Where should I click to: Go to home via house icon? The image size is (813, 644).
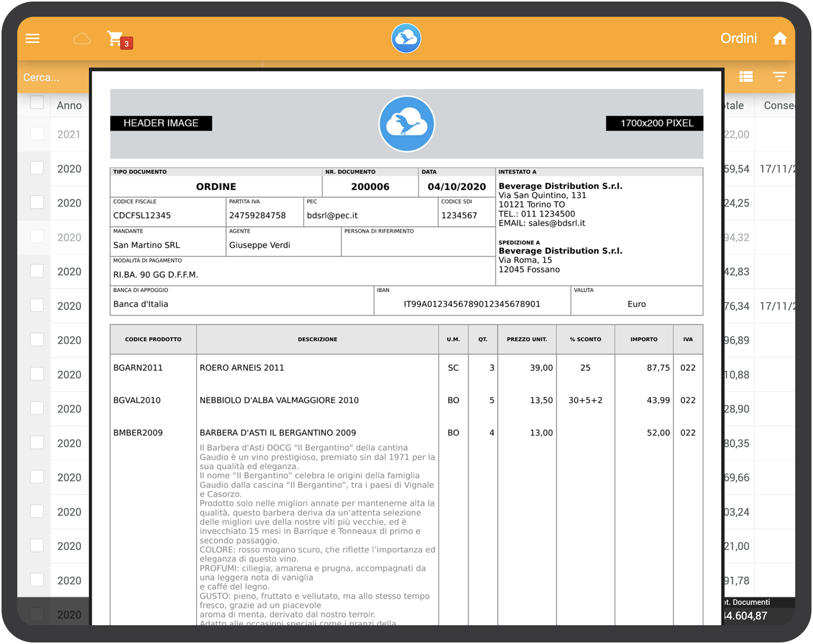click(780, 39)
